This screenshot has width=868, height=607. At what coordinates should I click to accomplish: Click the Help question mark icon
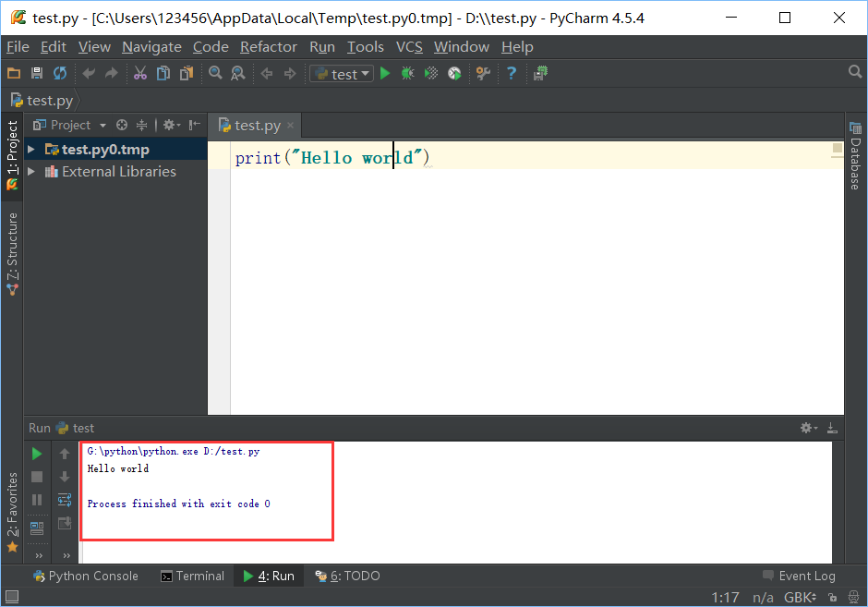[511, 73]
